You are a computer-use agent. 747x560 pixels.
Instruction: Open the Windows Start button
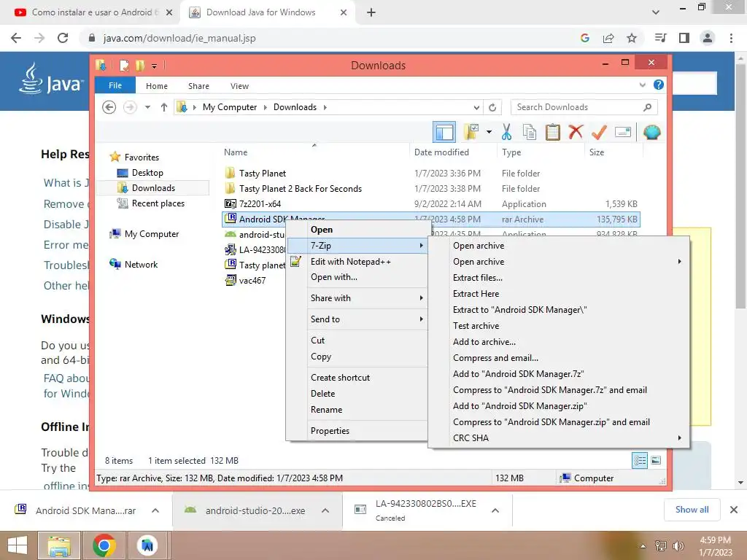(18, 545)
